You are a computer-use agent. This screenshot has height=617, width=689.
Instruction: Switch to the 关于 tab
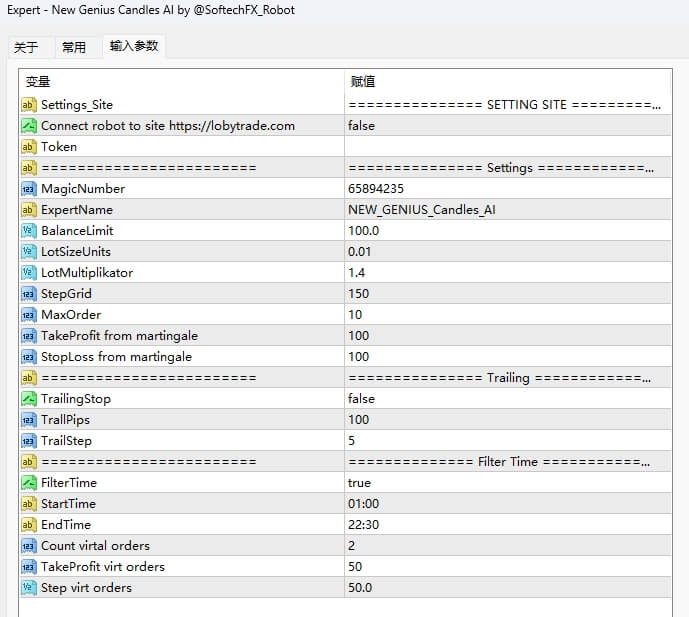(26, 47)
